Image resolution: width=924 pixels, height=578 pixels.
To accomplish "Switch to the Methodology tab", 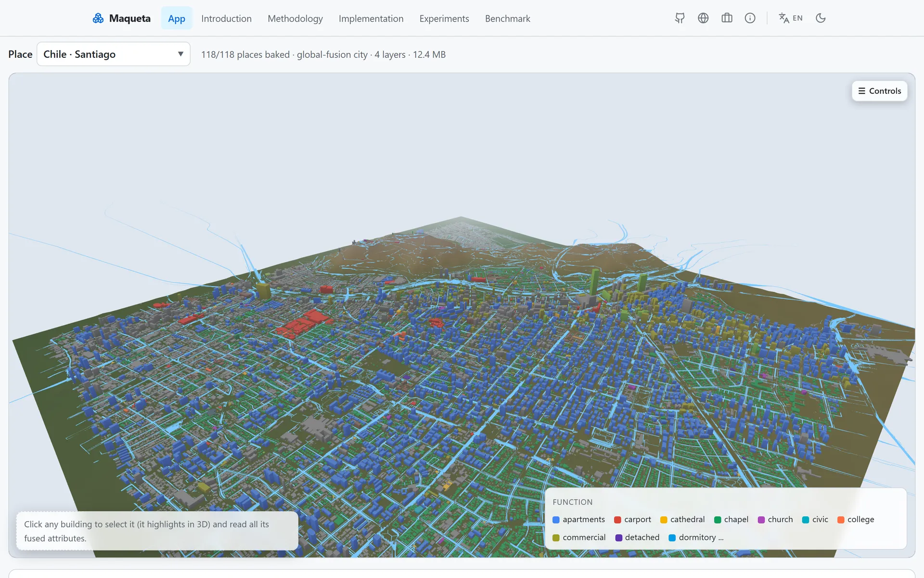I will [295, 18].
